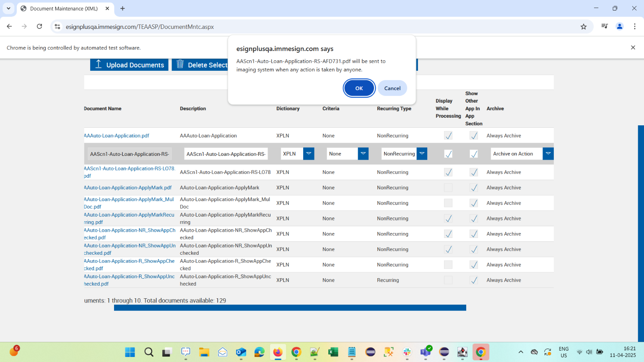Screen dimensions: 644x362
Task: Click the browser Forward arrow
Action: coord(24,26)
